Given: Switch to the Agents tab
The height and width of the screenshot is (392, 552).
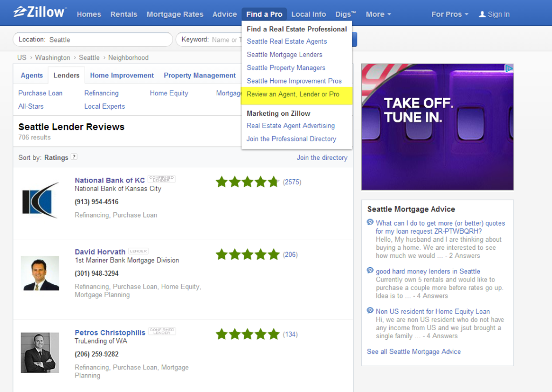Looking at the screenshot, I should point(32,75).
